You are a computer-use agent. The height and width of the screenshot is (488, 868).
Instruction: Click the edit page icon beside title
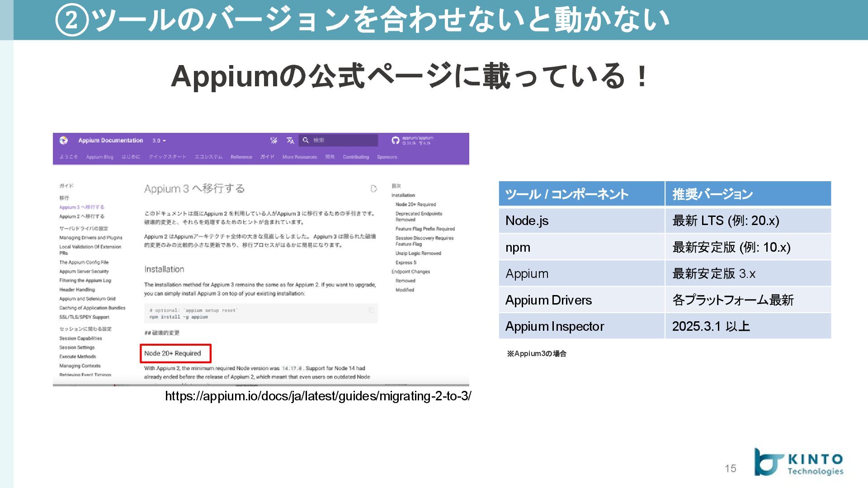pos(373,189)
